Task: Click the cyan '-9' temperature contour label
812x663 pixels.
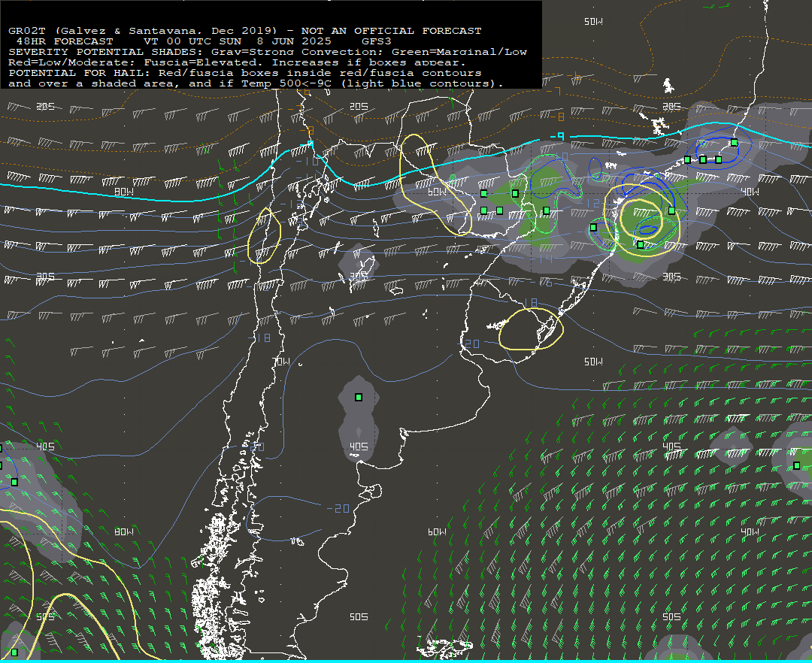Action: [557, 137]
